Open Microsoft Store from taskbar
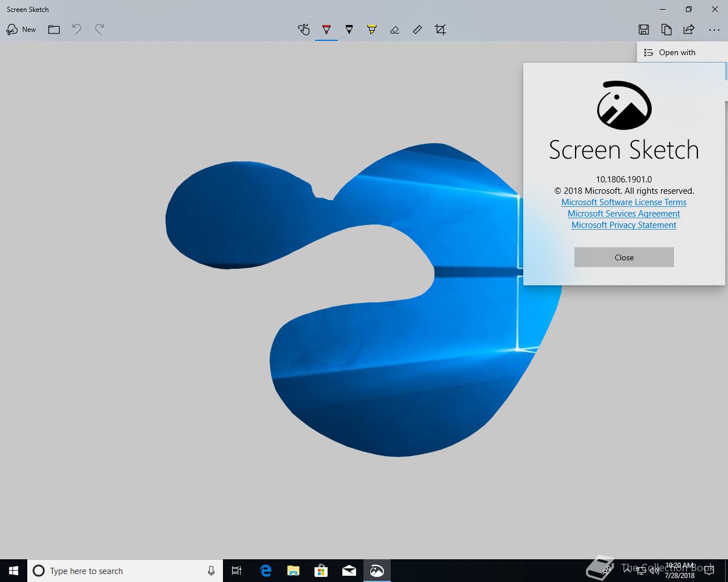 (321, 571)
